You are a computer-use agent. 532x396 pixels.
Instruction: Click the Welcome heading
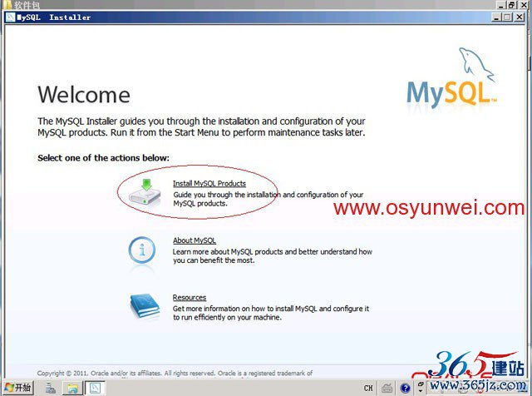pyautogui.click(x=84, y=94)
